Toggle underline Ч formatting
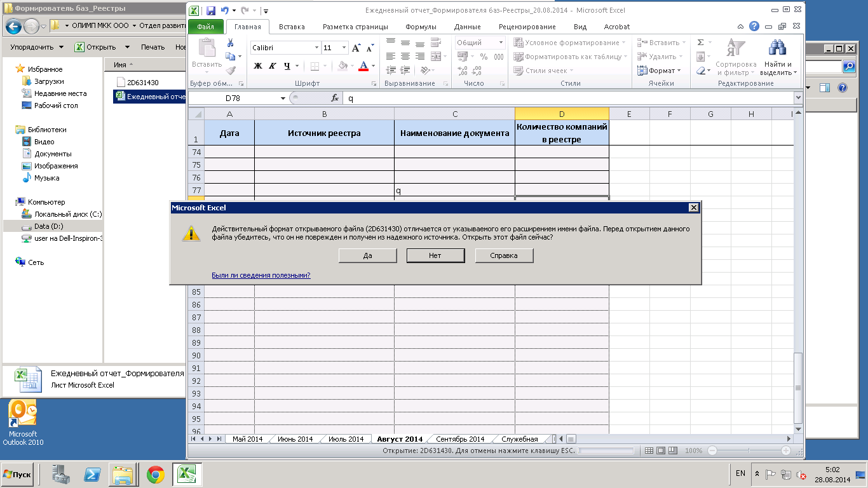 (x=287, y=65)
